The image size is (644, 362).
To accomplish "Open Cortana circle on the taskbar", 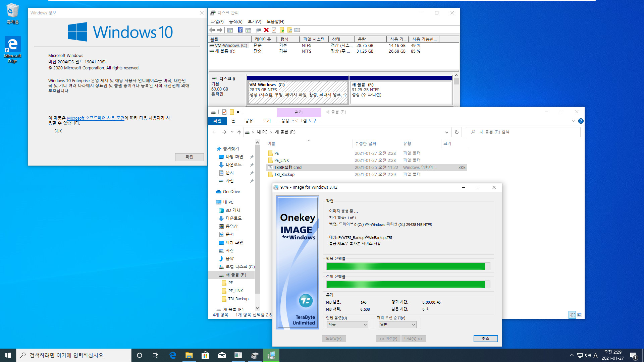I will coord(140,355).
